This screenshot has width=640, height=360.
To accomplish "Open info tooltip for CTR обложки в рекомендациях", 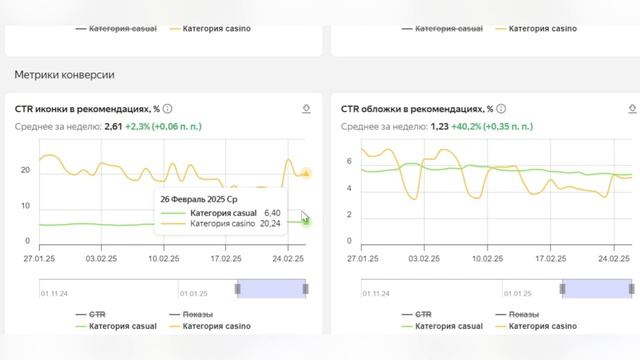I will pyautogui.click(x=501, y=109).
